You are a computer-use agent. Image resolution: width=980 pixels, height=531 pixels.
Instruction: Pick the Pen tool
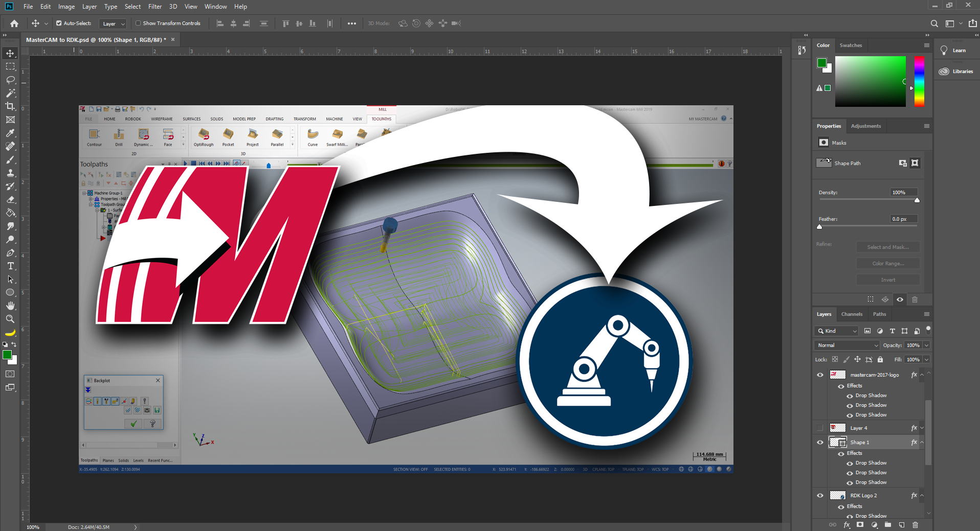click(x=10, y=252)
